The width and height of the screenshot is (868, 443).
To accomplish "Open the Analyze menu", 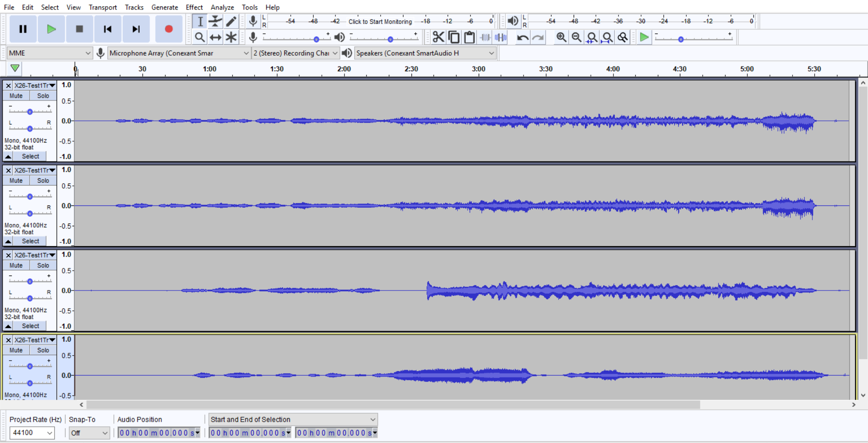I will 222,7.
